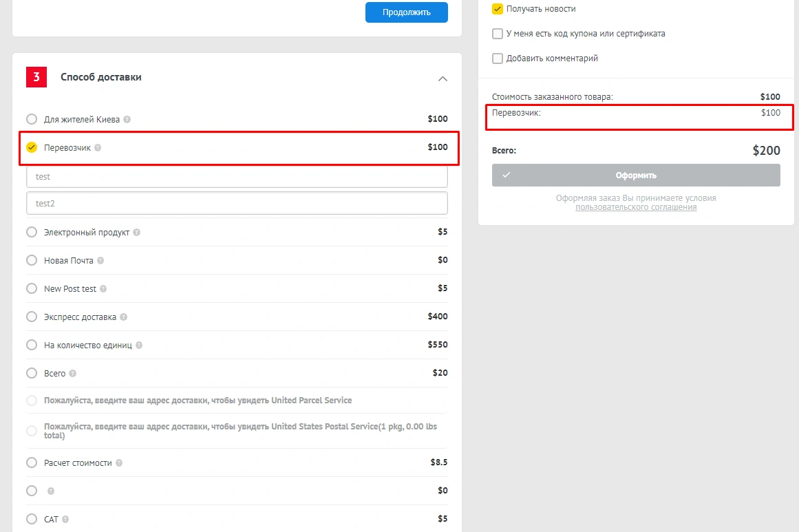This screenshot has height=532, width=799.
Task: Click help icon next to New Post test
Action: click(104, 289)
